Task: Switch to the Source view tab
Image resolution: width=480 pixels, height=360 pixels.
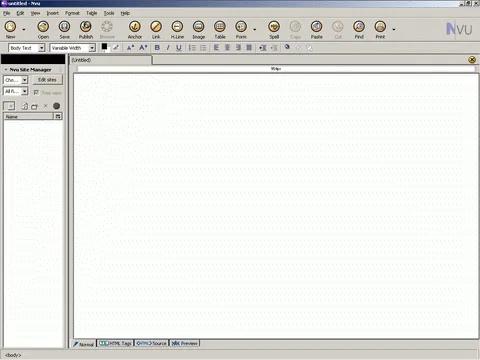Action: pos(152,343)
